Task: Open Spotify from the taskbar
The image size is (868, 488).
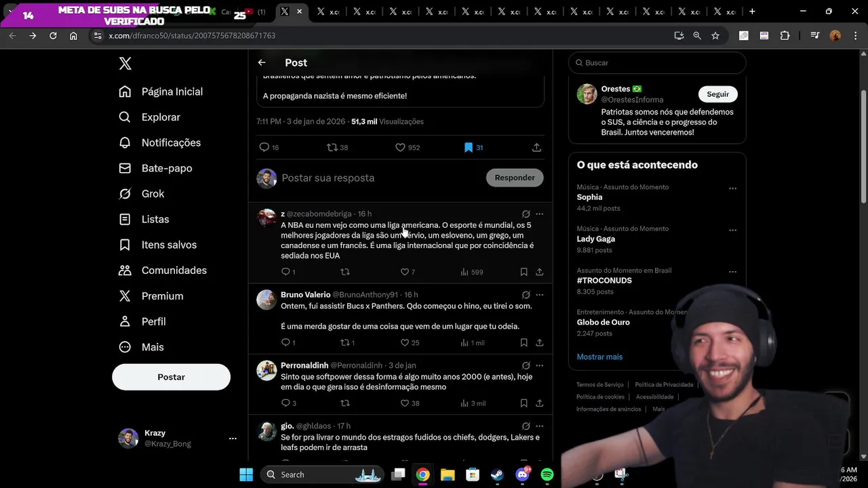Action: (x=547, y=474)
